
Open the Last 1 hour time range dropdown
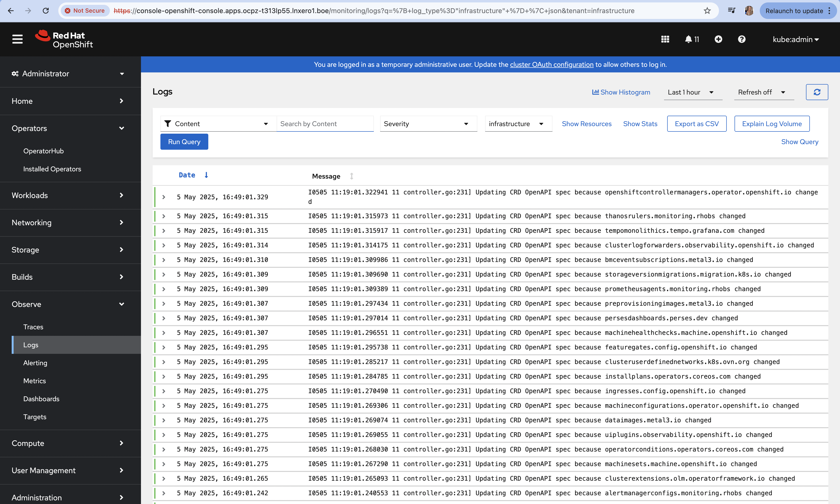pos(692,92)
